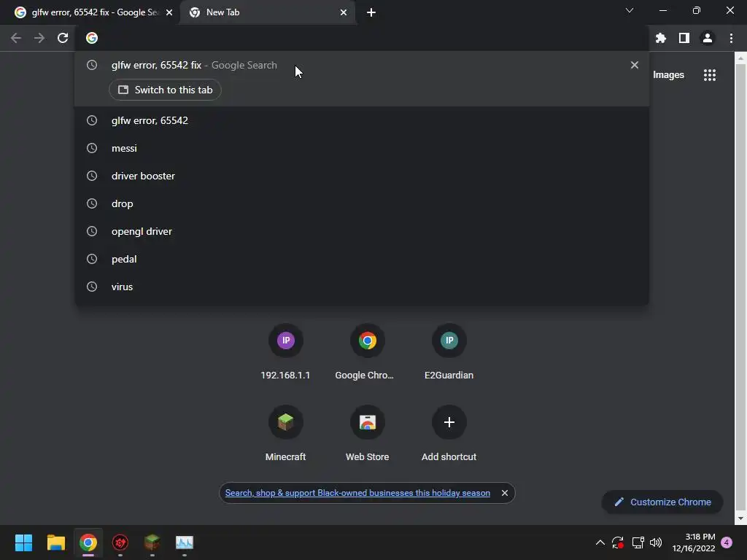The width and height of the screenshot is (747, 560).
Task: Close the 'New Tab' tab
Action: click(344, 12)
